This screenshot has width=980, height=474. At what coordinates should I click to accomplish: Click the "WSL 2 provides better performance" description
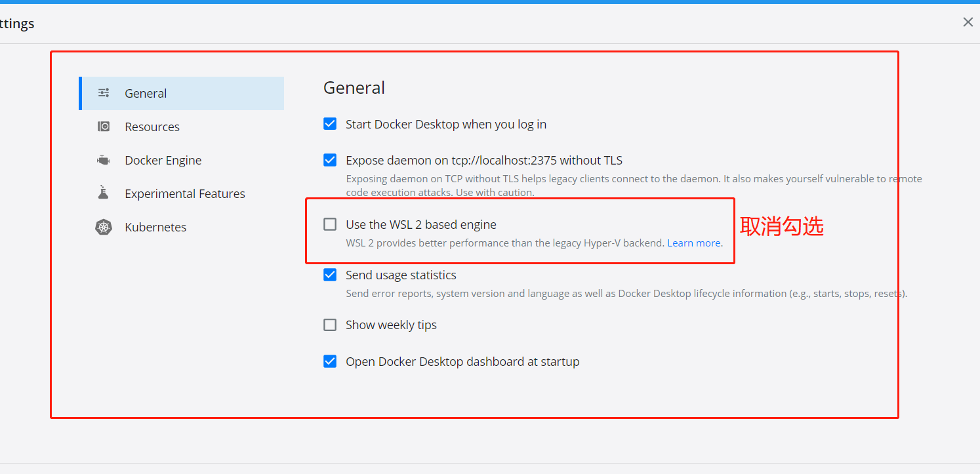[x=505, y=243]
